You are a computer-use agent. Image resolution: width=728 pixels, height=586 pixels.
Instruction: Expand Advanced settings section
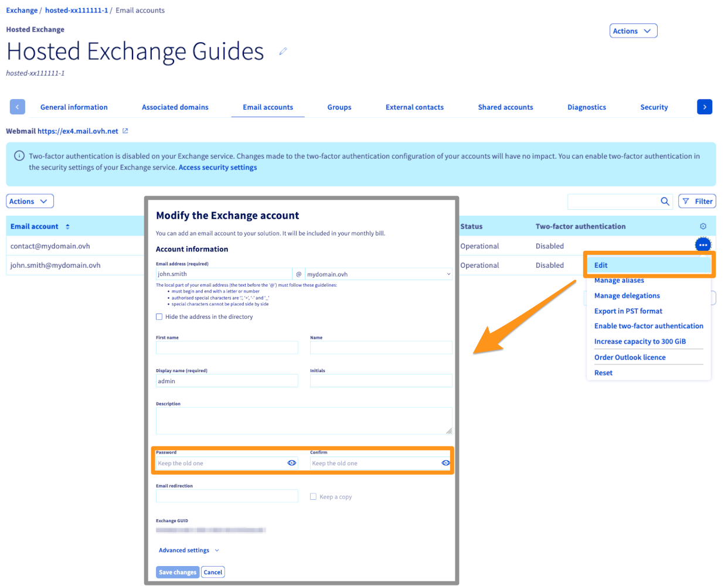(x=189, y=550)
